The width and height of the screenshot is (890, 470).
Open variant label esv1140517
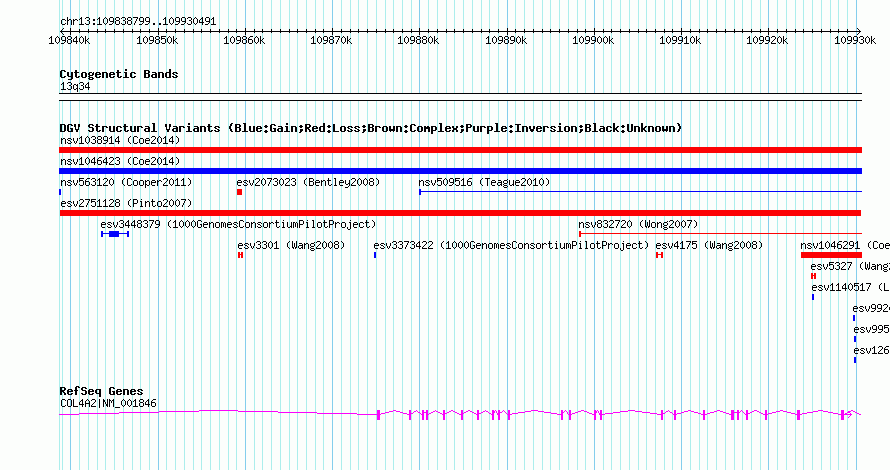point(850,287)
